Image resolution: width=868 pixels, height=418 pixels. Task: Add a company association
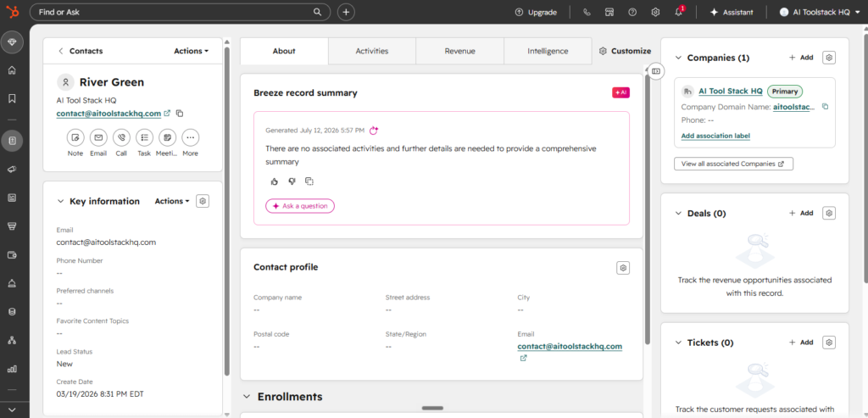click(801, 58)
